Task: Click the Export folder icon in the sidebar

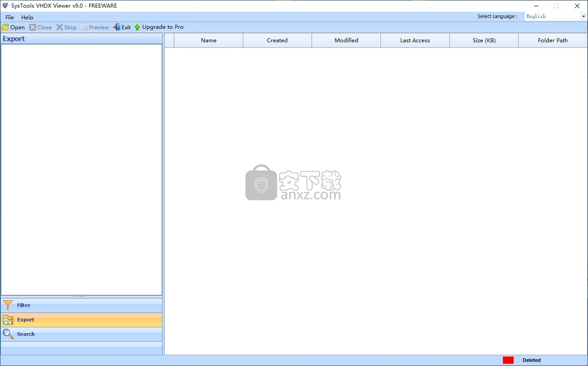Action: pos(8,320)
